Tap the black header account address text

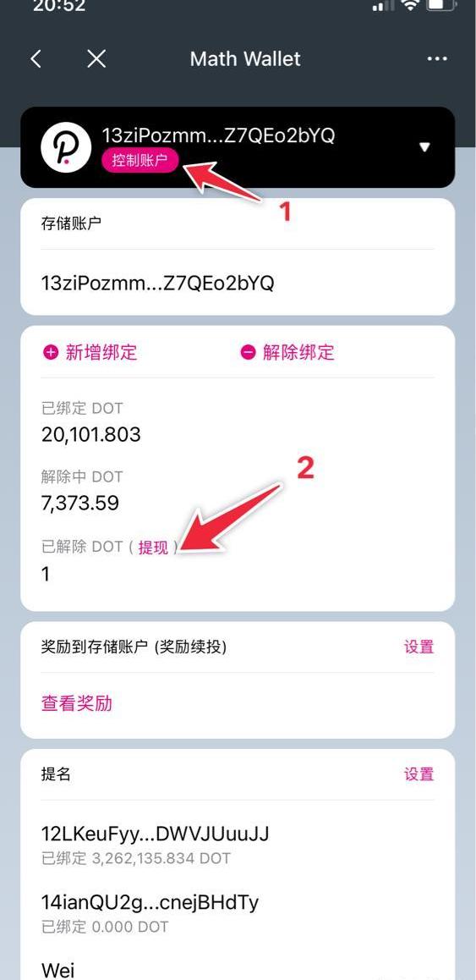[x=219, y=135]
